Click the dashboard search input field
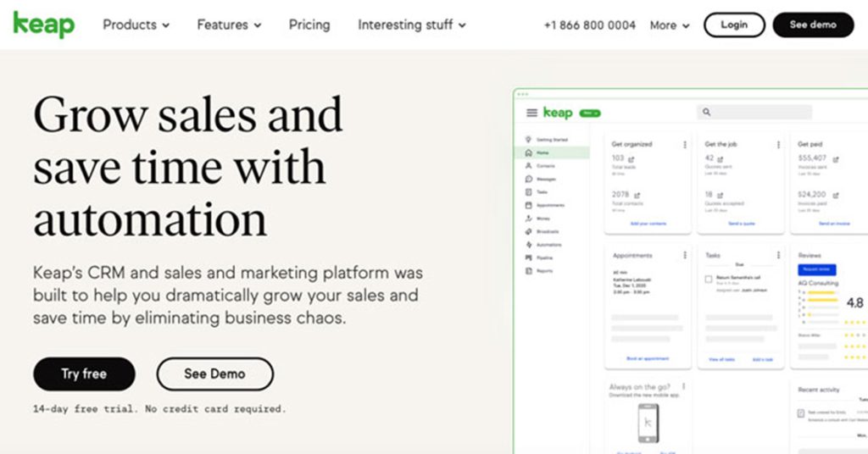 pos(754,113)
